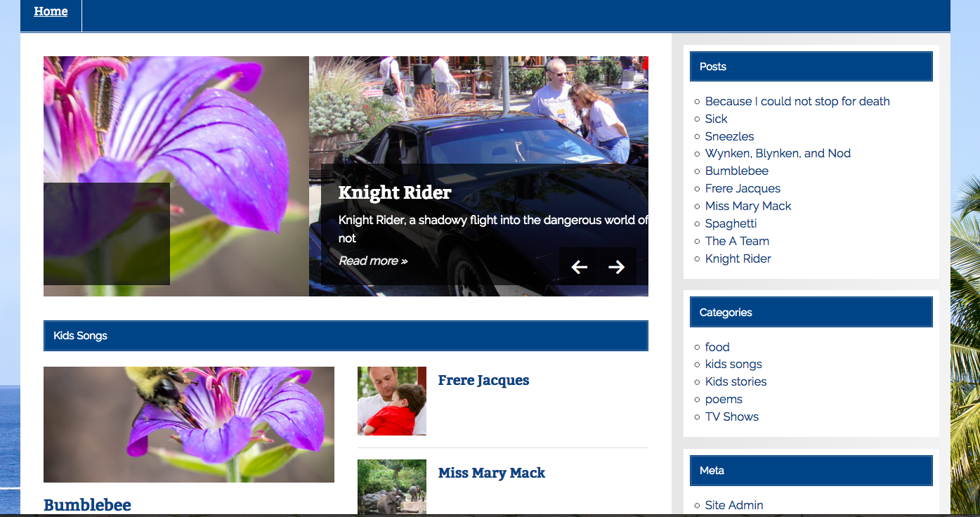
Task: Go to previous slide with left arrow
Action: click(579, 266)
